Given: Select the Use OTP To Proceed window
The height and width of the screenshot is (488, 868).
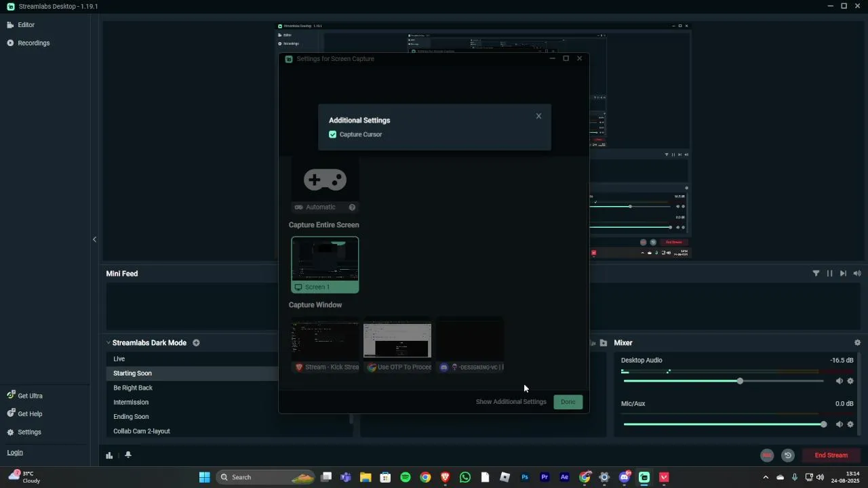Looking at the screenshot, I should tap(397, 346).
